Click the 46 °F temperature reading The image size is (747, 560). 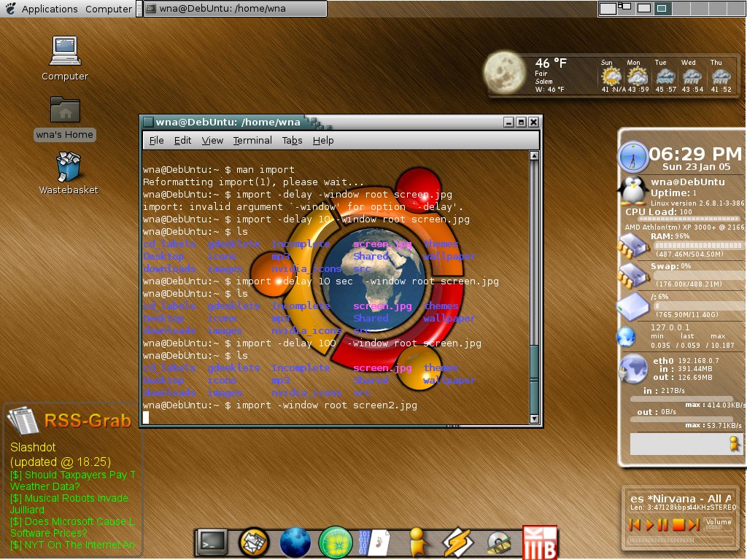pos(551,63)
